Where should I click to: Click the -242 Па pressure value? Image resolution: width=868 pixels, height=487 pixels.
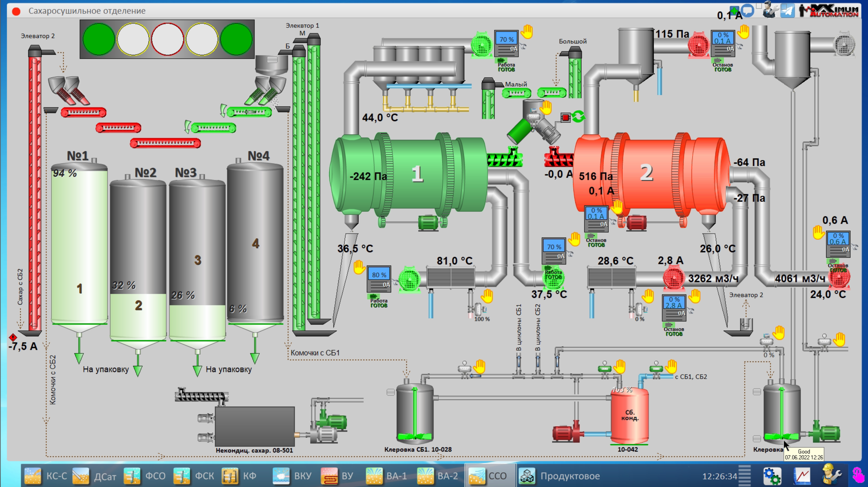(x=368, y=176)
